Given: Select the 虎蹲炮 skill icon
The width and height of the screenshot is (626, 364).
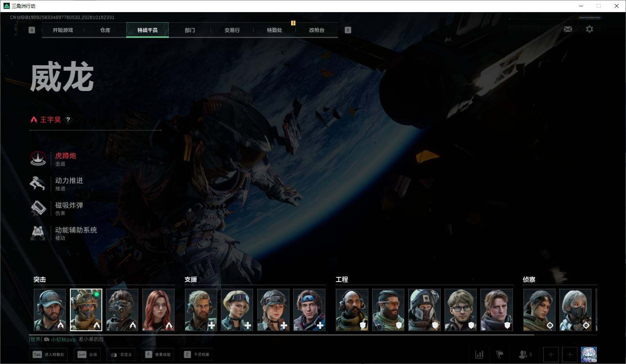Looking at the screenshot, I should (x=38, y=159).
